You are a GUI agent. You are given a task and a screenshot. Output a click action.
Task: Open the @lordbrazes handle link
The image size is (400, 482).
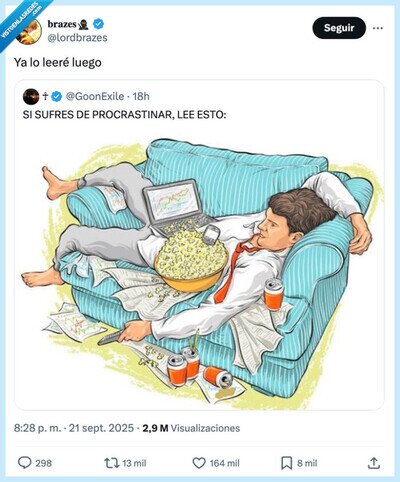[77, 38]
